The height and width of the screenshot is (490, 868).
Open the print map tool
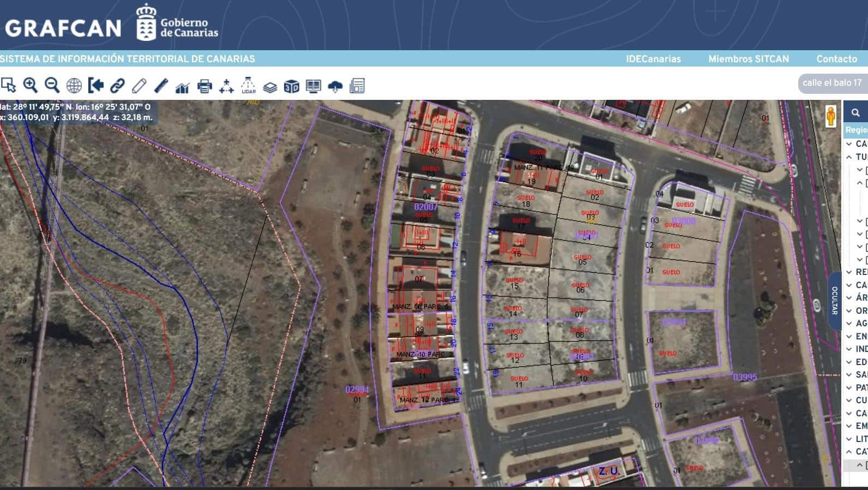204,86
